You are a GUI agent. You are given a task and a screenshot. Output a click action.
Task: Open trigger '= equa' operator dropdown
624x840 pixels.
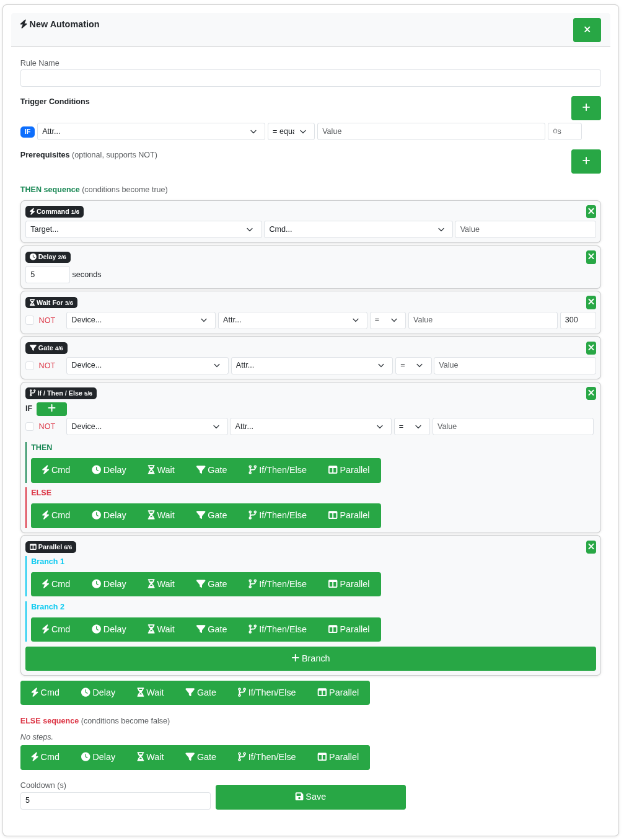291,131
